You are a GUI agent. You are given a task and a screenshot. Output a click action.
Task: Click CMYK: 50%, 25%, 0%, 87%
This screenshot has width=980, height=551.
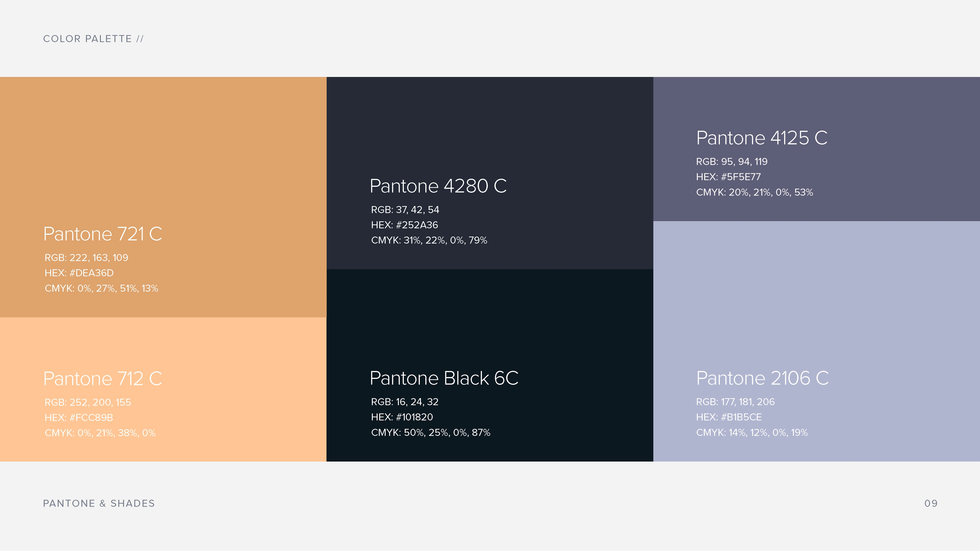(x=431, y=433)
